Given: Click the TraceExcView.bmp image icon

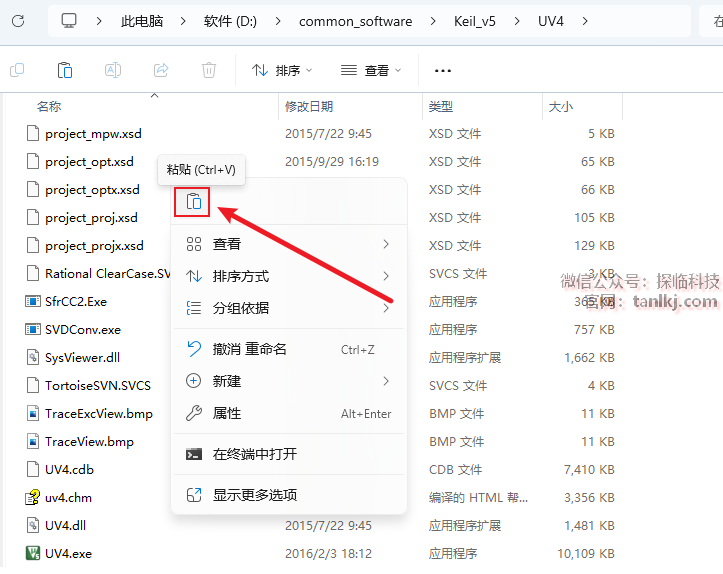Looking at the screenshot, I should coord(32,414).
